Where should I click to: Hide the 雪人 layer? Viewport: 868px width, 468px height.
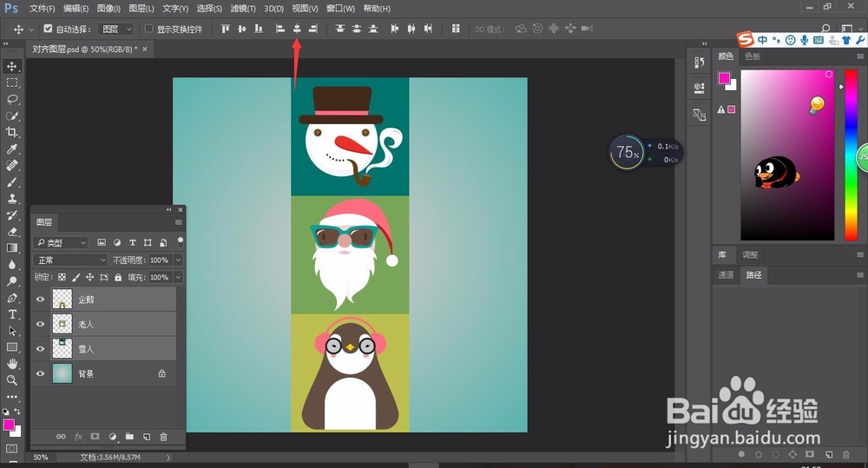40,349
